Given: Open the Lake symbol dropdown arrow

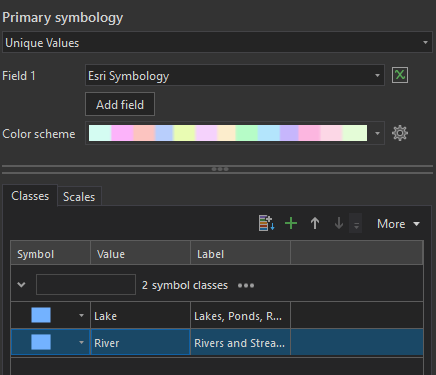Looking at the screenshot, I should coord(81,315).
